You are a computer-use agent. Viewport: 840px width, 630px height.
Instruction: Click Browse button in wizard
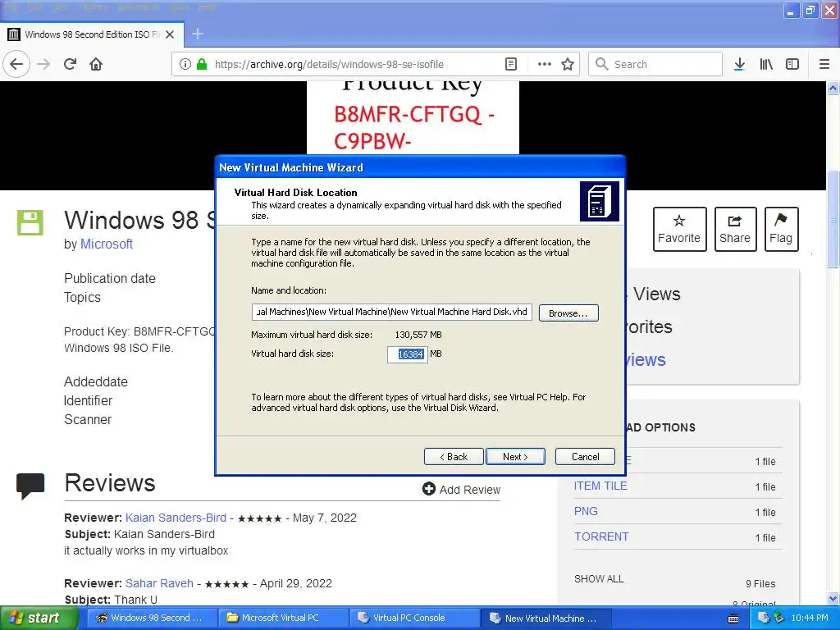[568, 313]
